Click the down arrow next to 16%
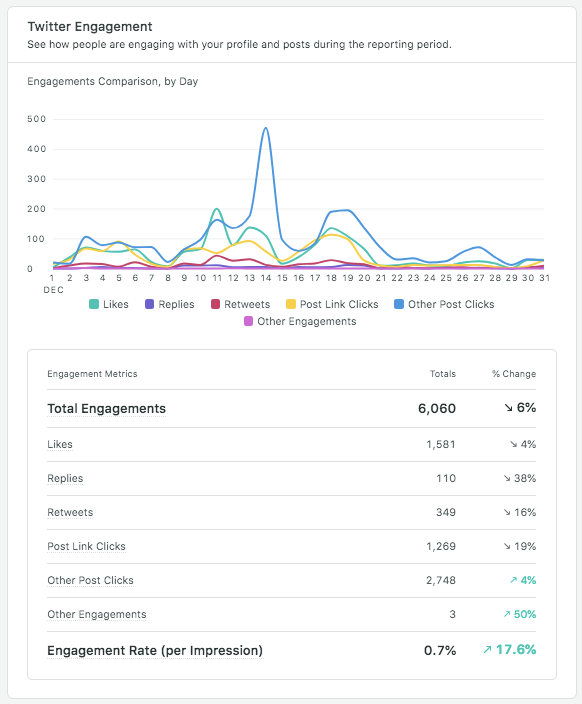This screenshot has width=582, height=704. click(x=507, y=513)
